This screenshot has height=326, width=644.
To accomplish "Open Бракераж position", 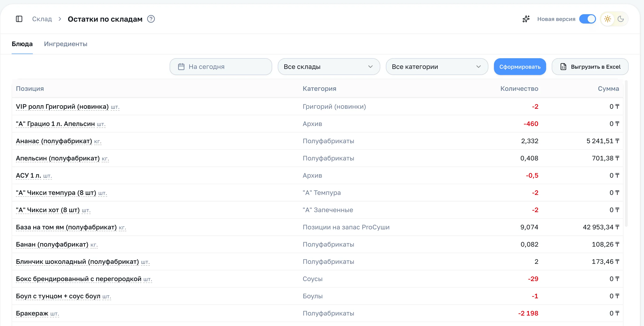I will (32, 313).
